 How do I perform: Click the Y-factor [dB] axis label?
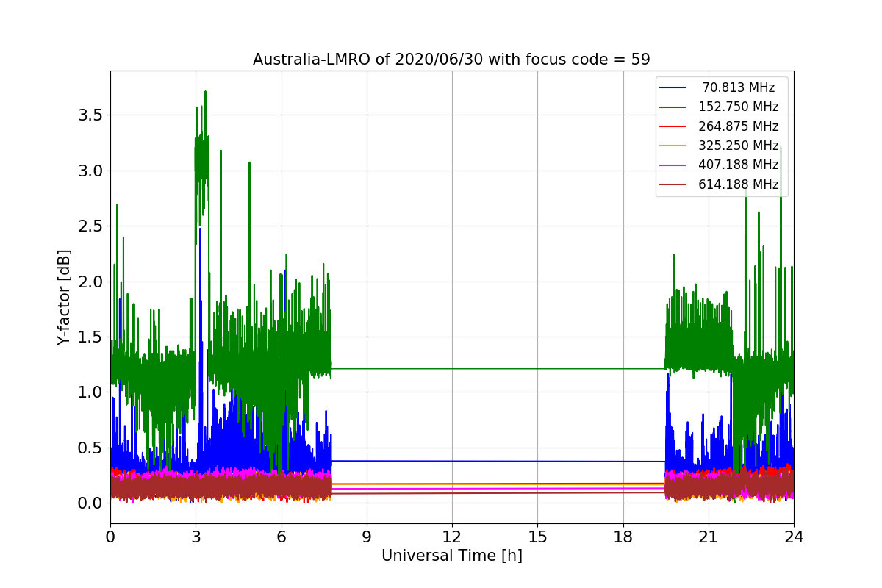coord(65,298)
